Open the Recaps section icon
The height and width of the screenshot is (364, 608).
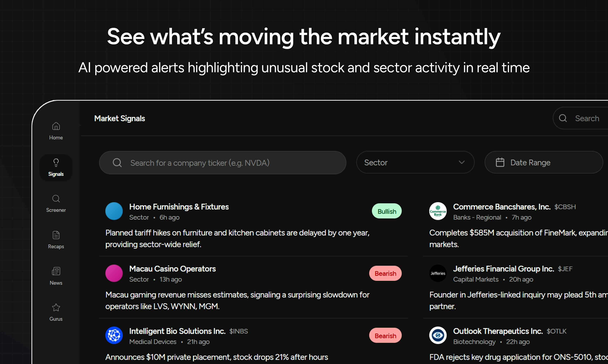pyautogui.click(x=56, y=235)
